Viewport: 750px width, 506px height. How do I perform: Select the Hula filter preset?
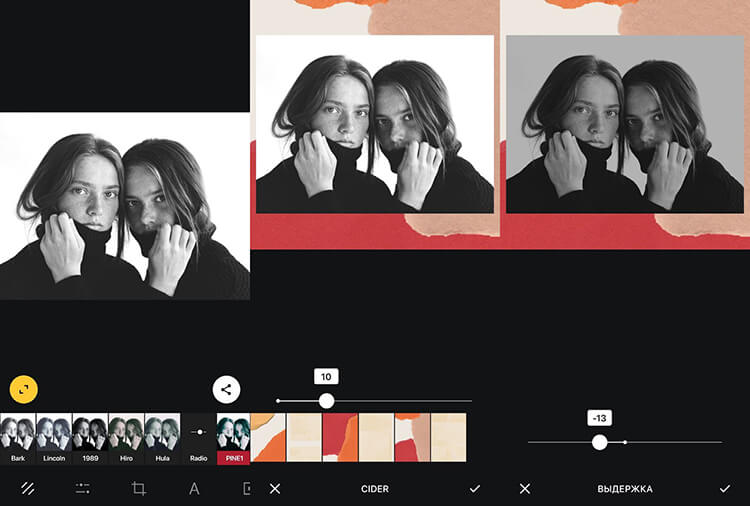point(162,438)
